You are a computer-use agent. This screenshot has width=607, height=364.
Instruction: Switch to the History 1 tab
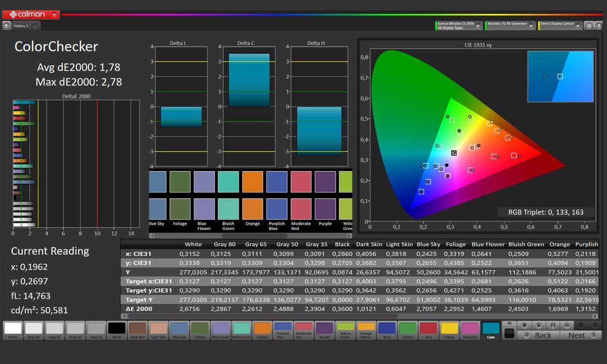(x=20, y=26)
